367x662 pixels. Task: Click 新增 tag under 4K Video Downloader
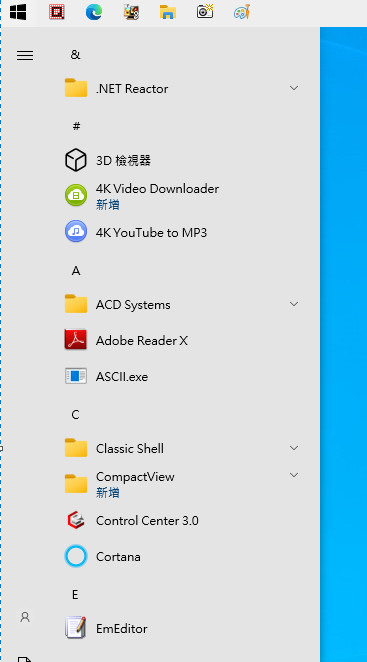(x=108, y=205)
